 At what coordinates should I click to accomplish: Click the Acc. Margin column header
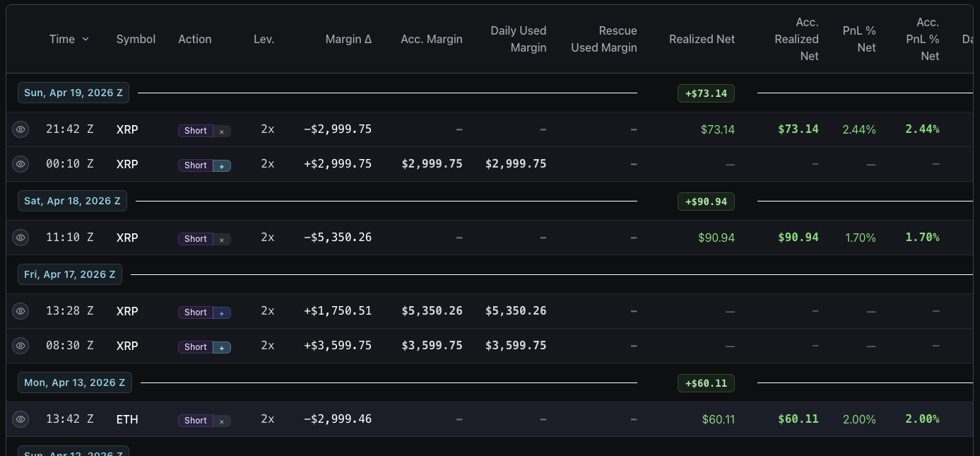pyautogui.click(x=431, y=39)
